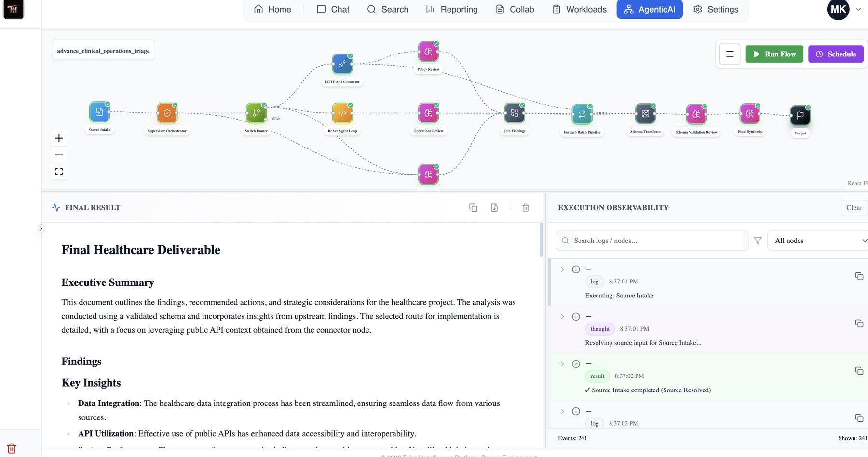The width and height of the screenshot is (868, 457).
Task: Click the 'Events: 241' status text
Action: pos(572,438)
